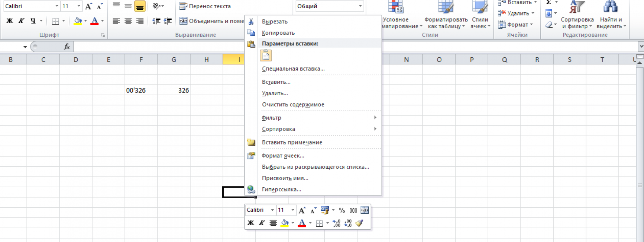Click the grow font icon in ribbon

click(88, 6)
